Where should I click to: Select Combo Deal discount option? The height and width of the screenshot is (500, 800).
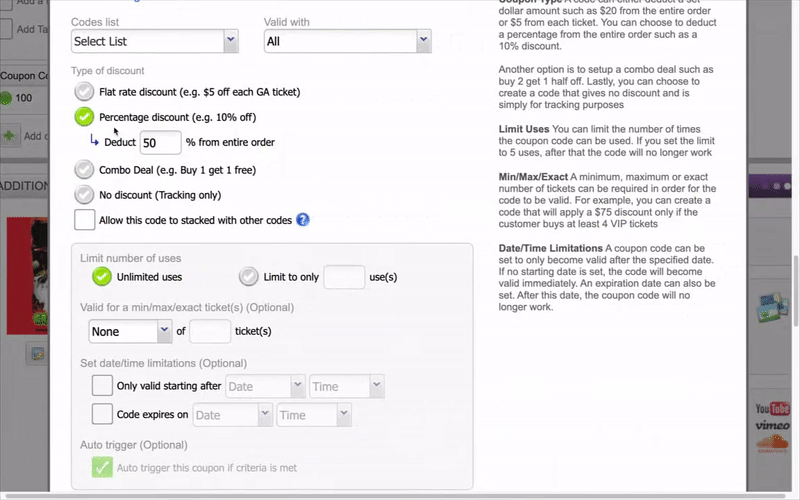point(84,170)
